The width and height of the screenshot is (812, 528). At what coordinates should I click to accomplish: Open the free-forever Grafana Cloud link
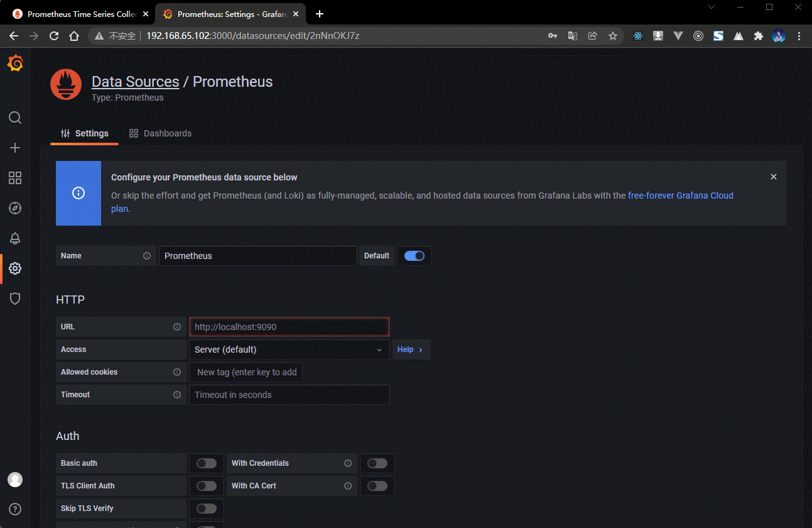[x=681, y=195]
